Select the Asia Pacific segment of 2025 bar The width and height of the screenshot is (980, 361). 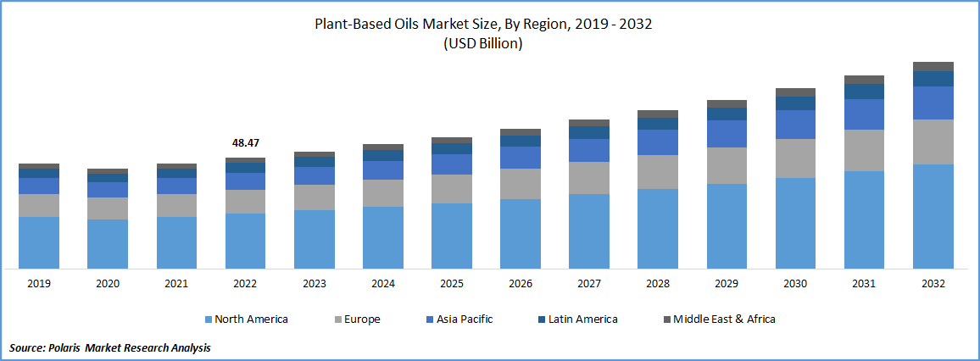[x=452, y=164]
